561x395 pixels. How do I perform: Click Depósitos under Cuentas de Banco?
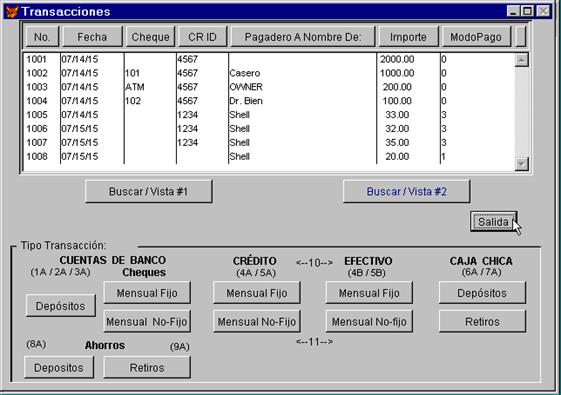[60, 306]
